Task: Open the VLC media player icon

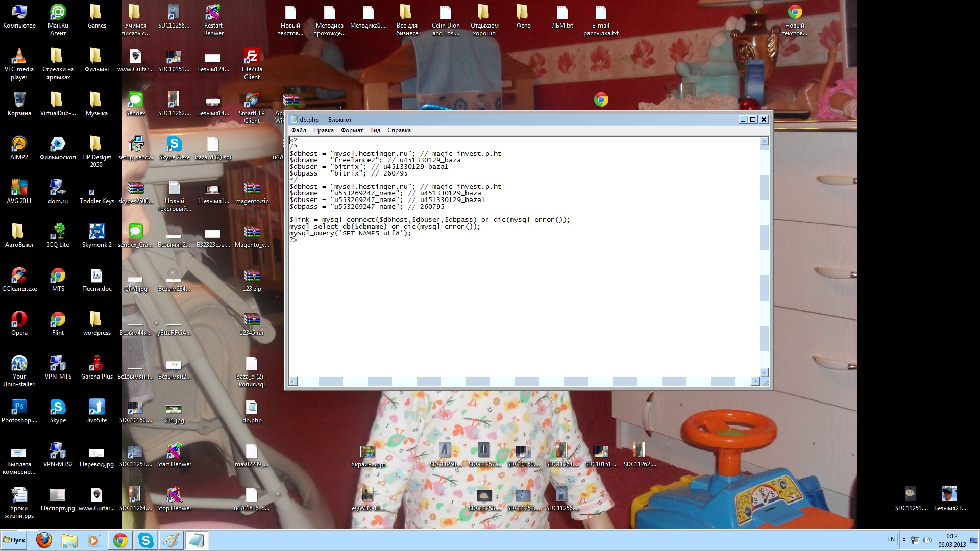Action: (19, 57)
